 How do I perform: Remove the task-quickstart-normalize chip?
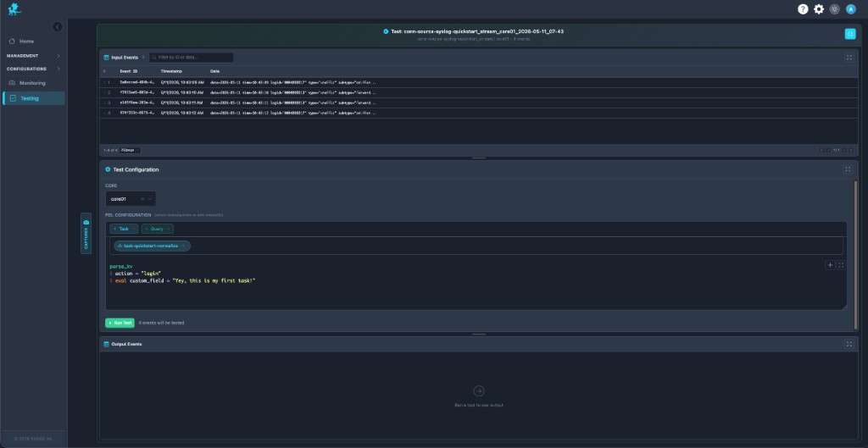tap(183, 246)
